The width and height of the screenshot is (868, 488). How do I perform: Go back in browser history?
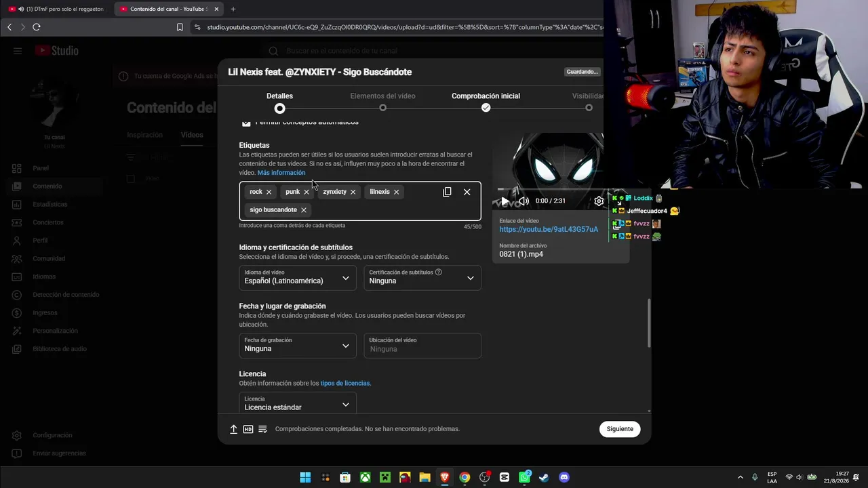[x=9, y=27]
